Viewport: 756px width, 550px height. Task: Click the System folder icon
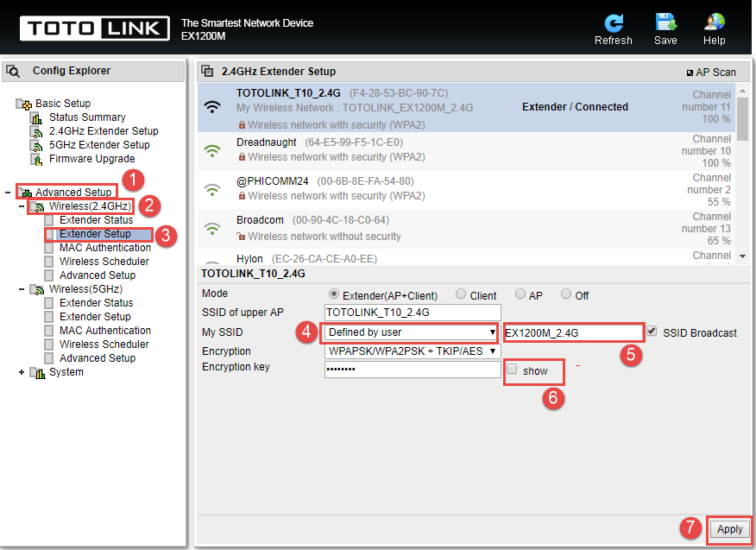(37, 372)
